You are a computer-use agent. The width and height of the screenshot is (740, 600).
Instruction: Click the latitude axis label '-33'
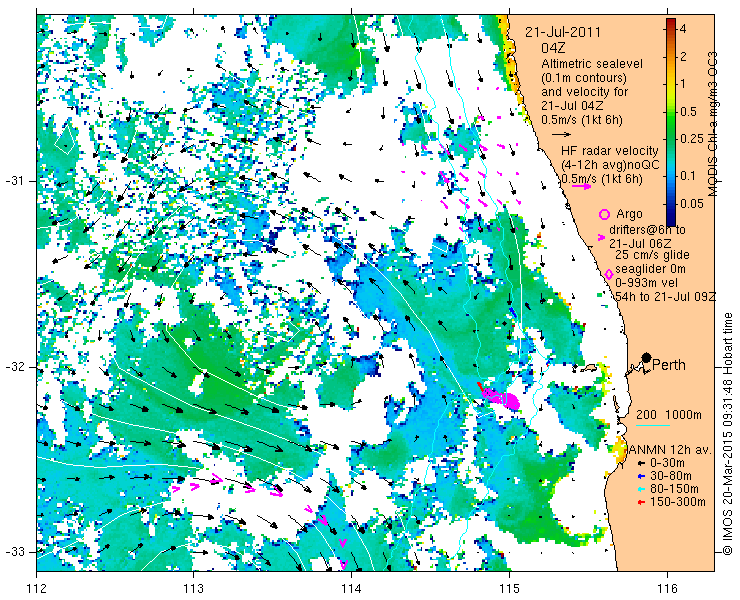pyautogui.click(x=14, y=551)
